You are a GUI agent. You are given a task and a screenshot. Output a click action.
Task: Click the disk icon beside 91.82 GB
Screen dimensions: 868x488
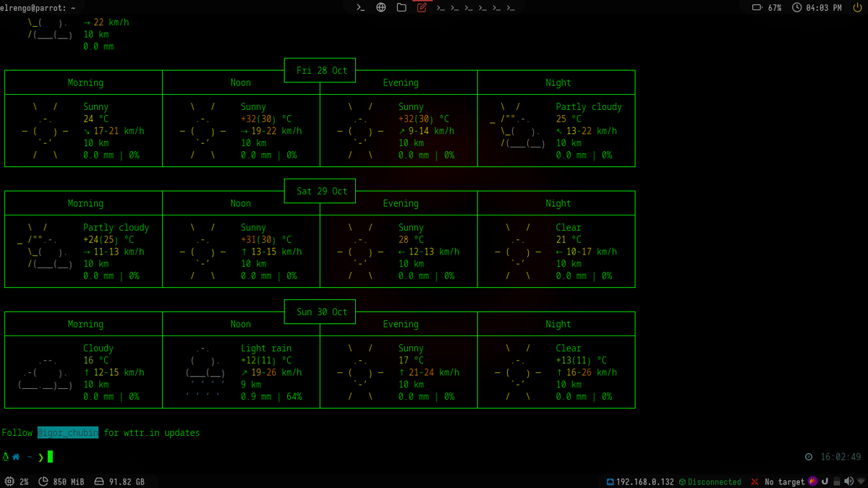tap(99, 481)
